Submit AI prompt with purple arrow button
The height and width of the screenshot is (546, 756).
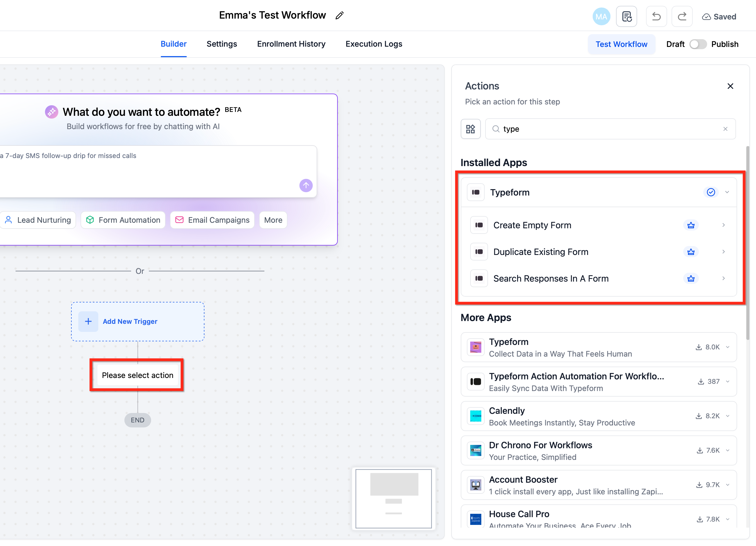(x=306, y=185)
